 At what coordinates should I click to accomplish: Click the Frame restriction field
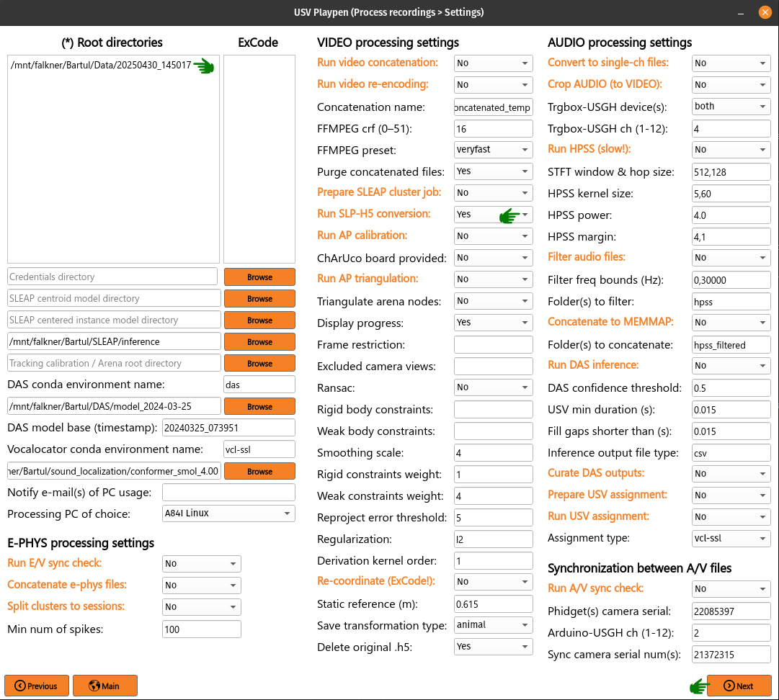[x=493, y=344]
